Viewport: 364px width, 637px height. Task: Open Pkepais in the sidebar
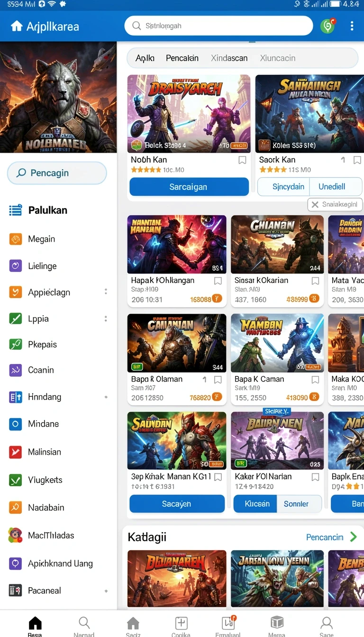[43, 345]
